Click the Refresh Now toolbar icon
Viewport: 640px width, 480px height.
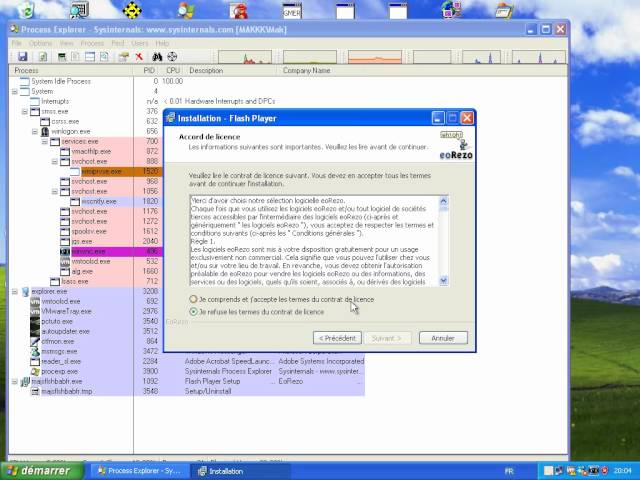(42, 57)
